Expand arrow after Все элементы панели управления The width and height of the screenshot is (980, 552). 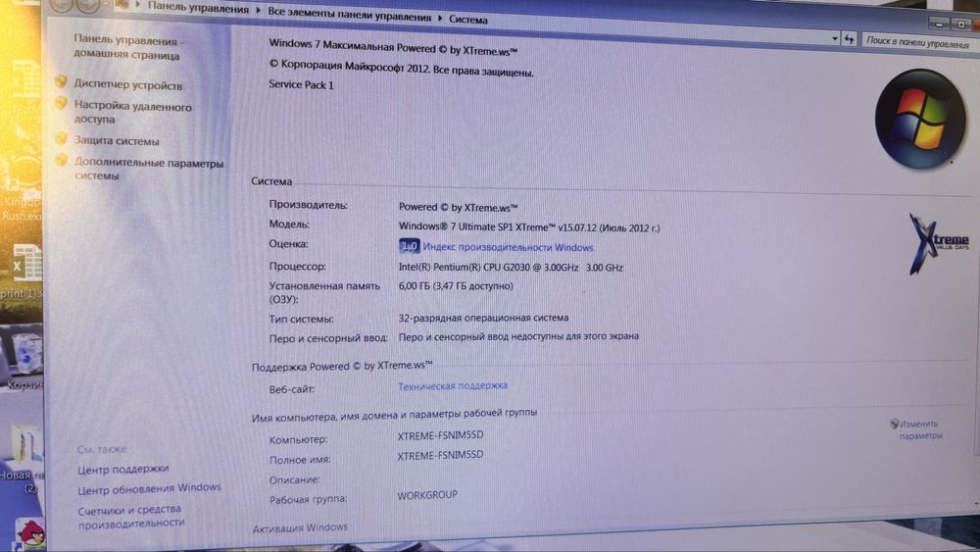(440, 18)
